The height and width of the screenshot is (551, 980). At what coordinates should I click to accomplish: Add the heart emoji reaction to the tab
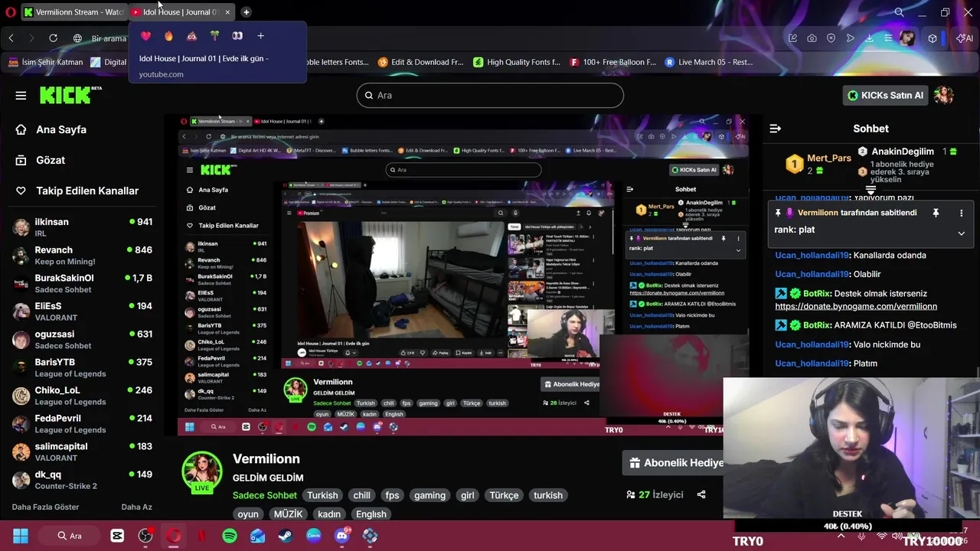coord(145,36)
